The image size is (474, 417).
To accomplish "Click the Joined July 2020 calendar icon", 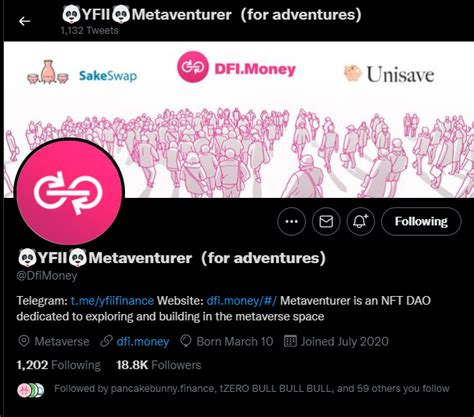I will point(290,341).
